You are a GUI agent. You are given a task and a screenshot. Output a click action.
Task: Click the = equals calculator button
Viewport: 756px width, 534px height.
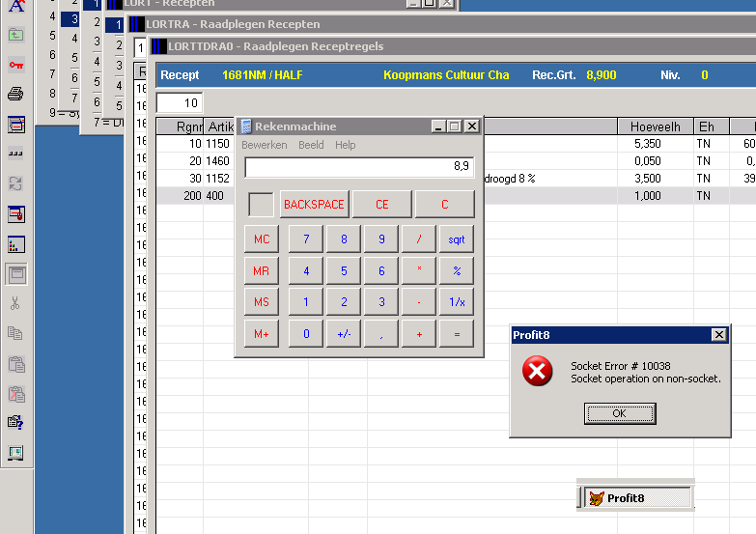pyautogui.click(x=457, y=334)
